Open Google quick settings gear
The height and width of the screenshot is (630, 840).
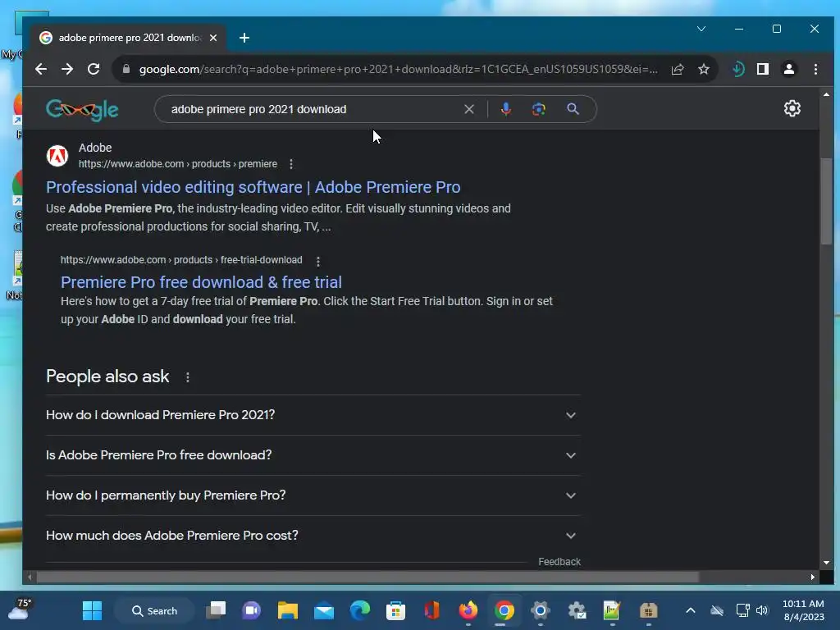792,109
